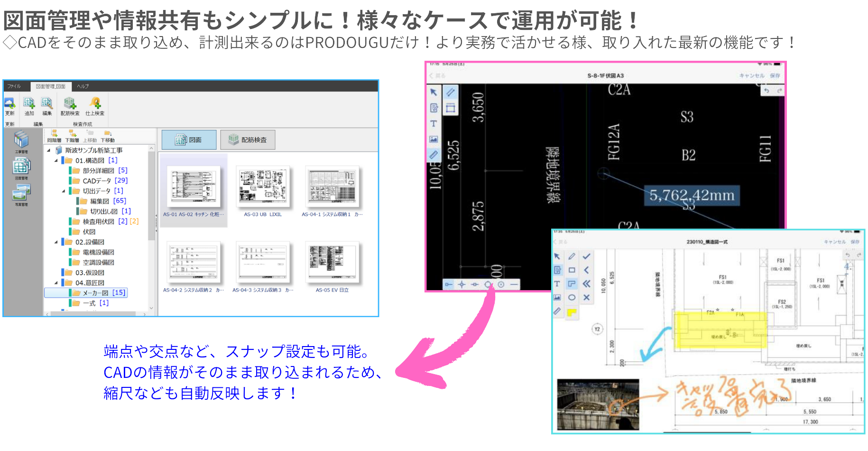Select rectangle shape in the 230110 window
The height and width of the screenshot is (451, 868).
(572, 270)
